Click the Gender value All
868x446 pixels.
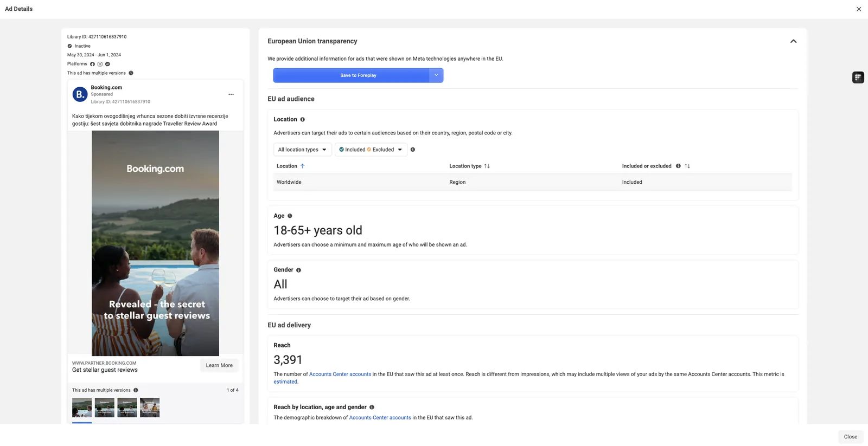pyautogui.click(x=280, y=285)
